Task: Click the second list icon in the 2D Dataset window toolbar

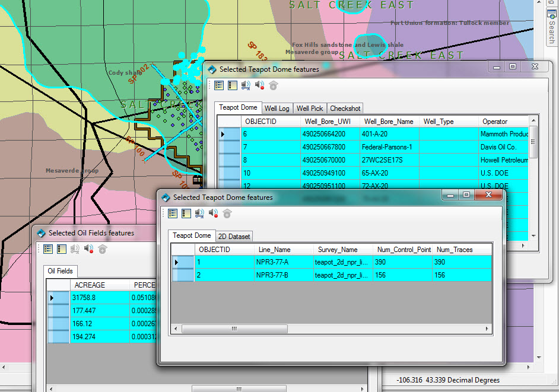Action: [x=186, y=213]
